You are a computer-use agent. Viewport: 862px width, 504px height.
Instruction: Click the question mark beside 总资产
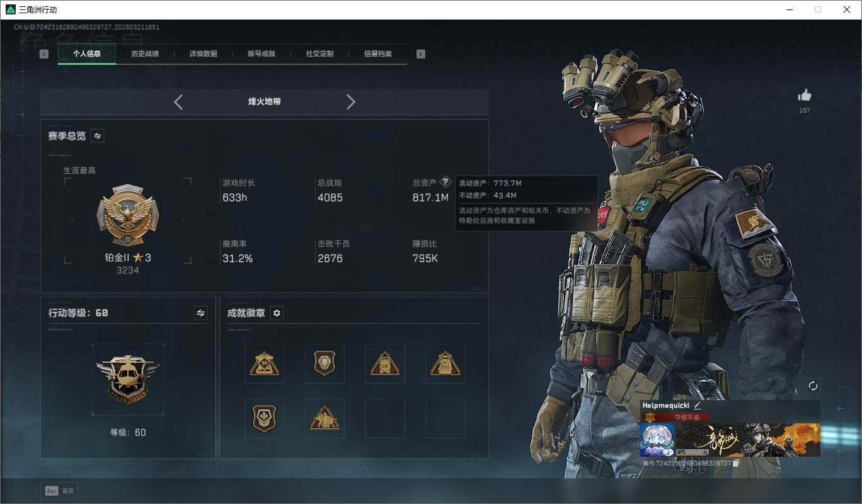pyautogui.click(x=445, y=182)
